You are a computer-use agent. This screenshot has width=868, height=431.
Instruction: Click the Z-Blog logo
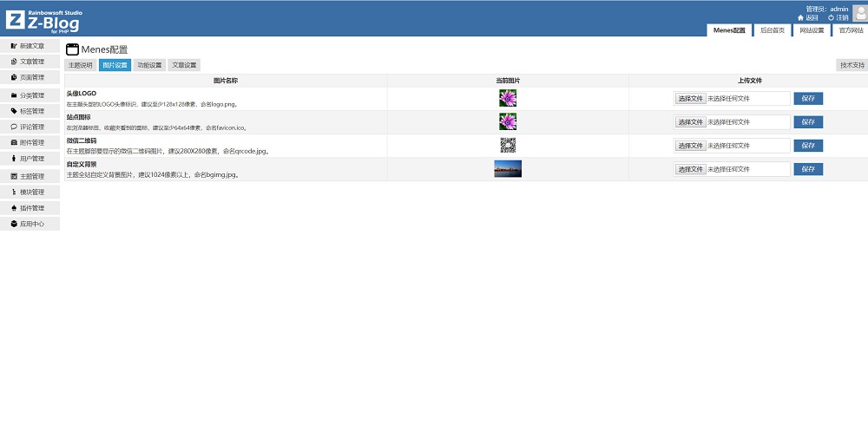[43, 19]
